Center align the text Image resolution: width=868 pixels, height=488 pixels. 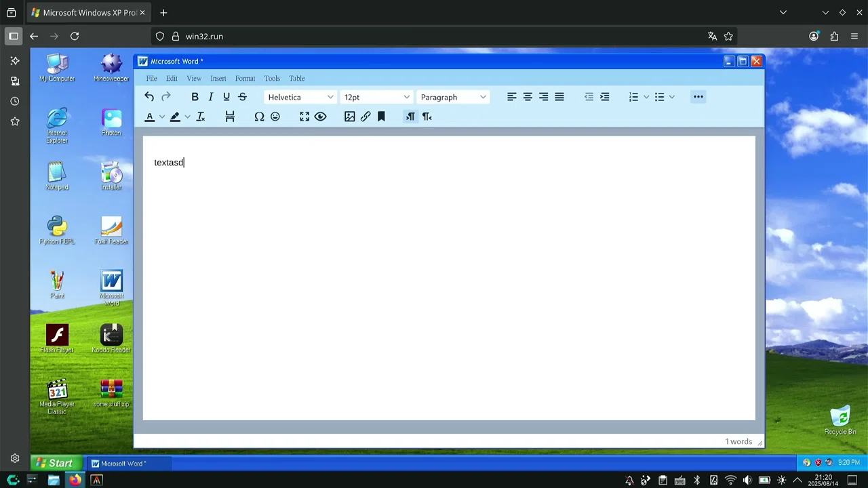click(x=528, y=97)
